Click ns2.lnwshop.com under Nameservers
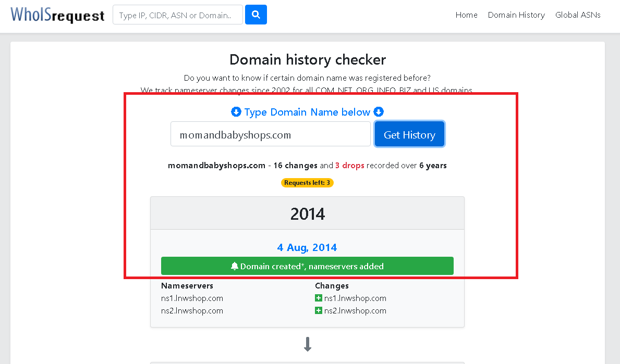 (192, 311)
